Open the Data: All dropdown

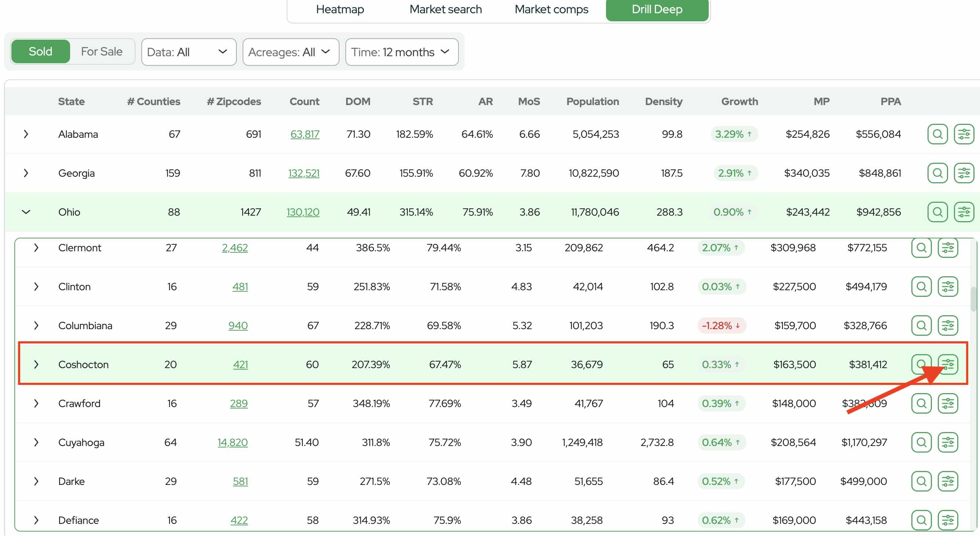(x=188, y=52)
